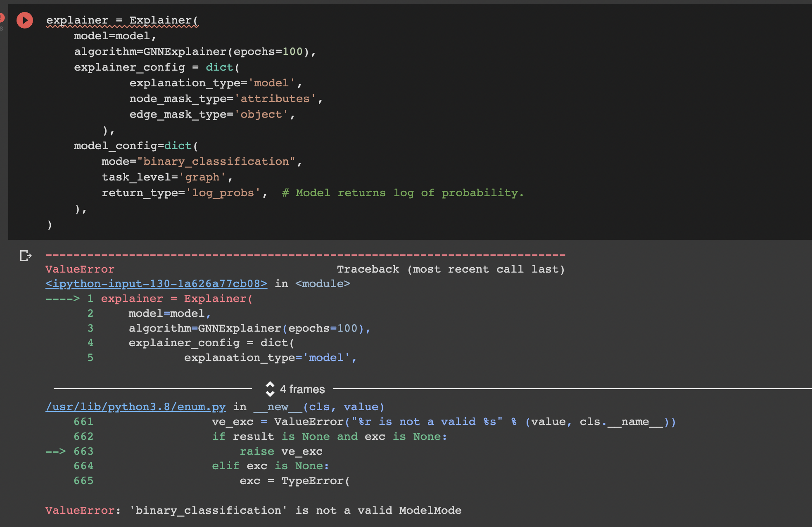The height and width of the screenshot is (527, 812).
Task: Click the final ValueError message line
Action: [254, 510]
